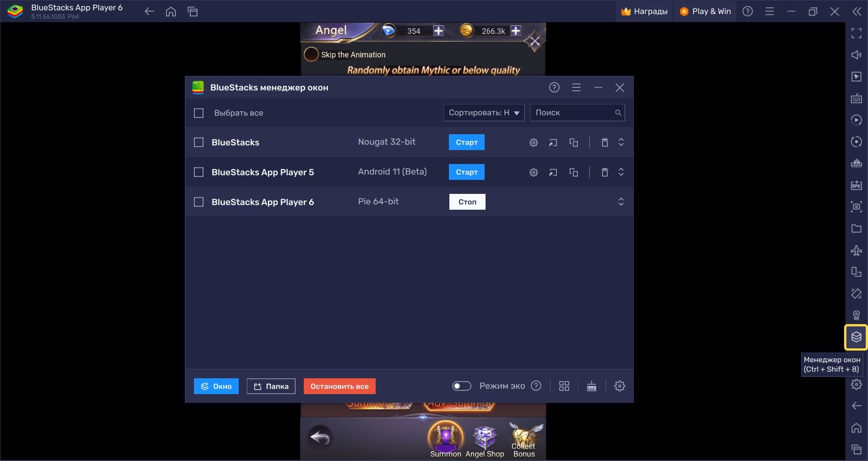
Task: Toggle Skip the Animation in game
Action: [311, 54]
